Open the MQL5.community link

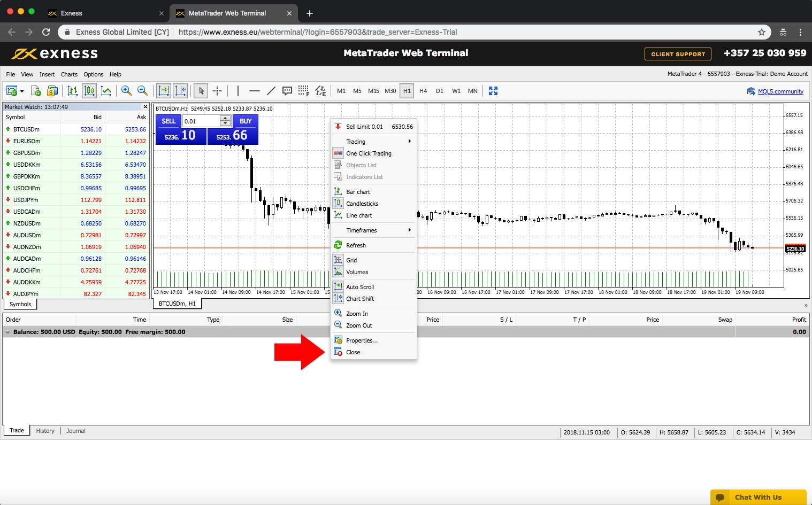(780, 91)
